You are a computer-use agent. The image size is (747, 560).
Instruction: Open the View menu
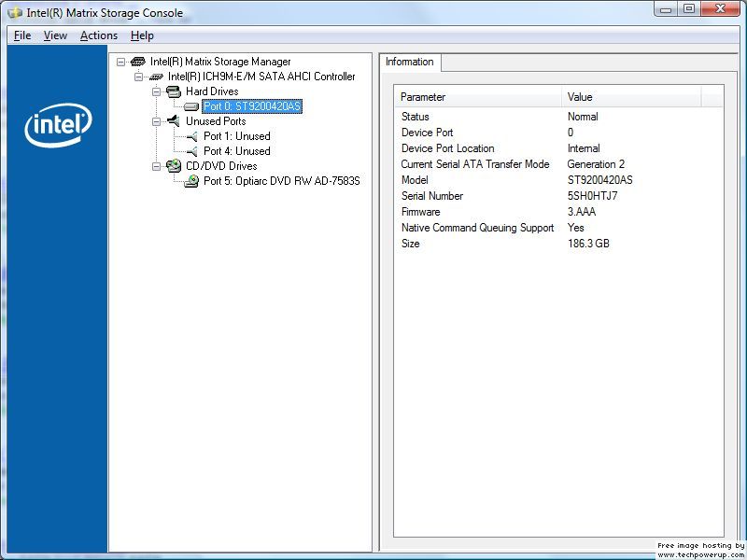(x=55, y=35)
